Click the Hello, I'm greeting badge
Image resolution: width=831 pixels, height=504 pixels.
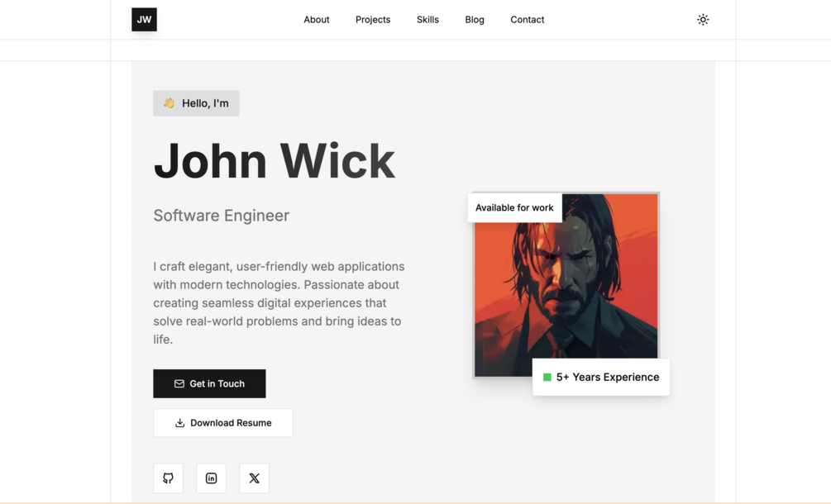196,103
